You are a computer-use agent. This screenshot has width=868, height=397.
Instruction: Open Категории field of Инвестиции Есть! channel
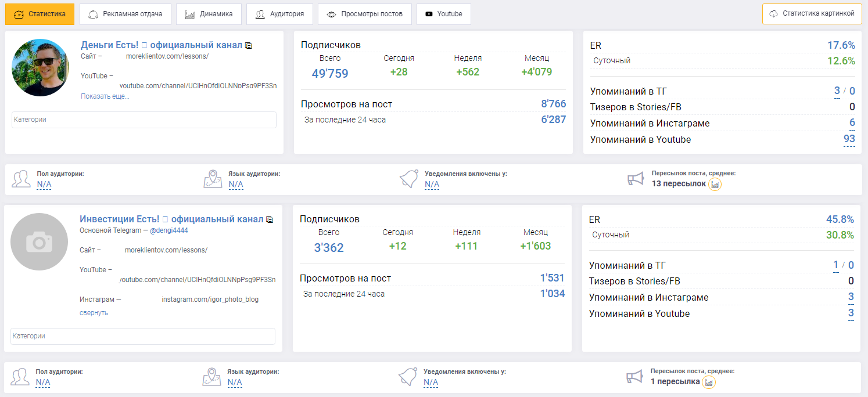tap(142, 336)
